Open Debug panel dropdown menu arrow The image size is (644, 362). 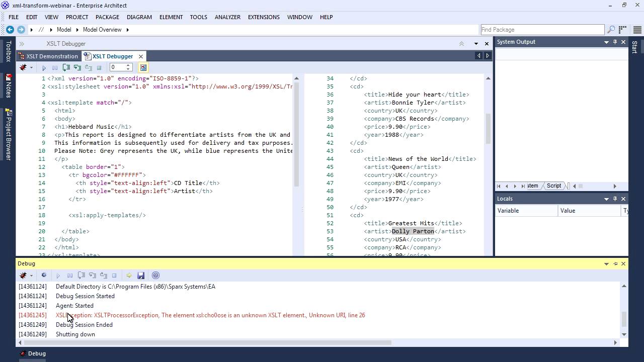pos(606,264)
